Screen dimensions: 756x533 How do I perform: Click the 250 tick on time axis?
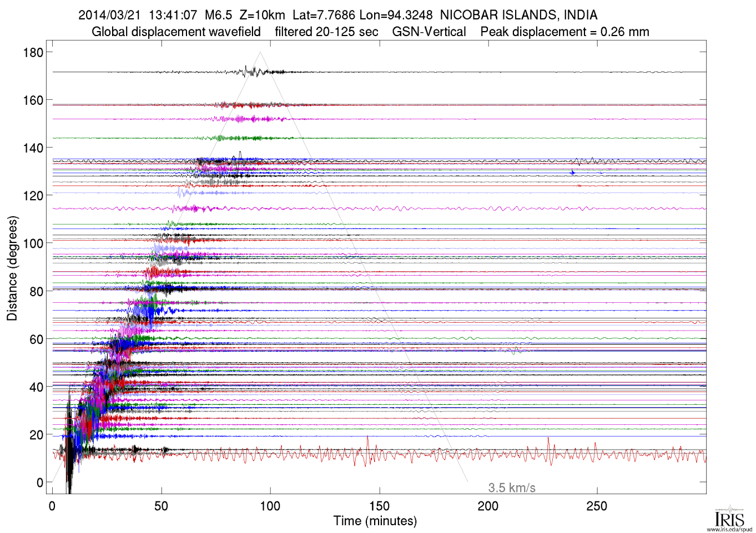[597, 506]
